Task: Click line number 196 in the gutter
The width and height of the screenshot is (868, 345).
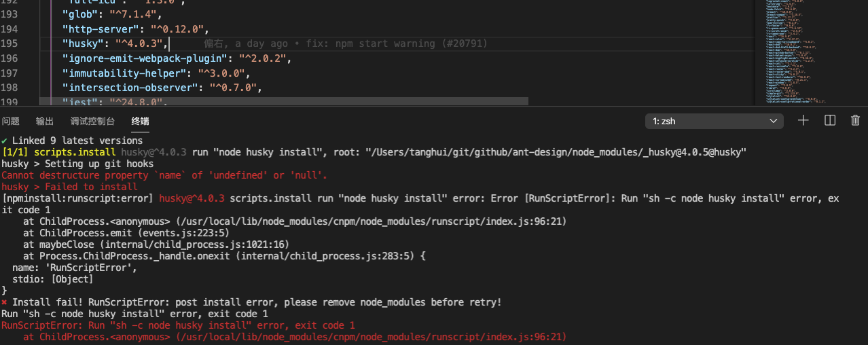Action: (10, 58)
